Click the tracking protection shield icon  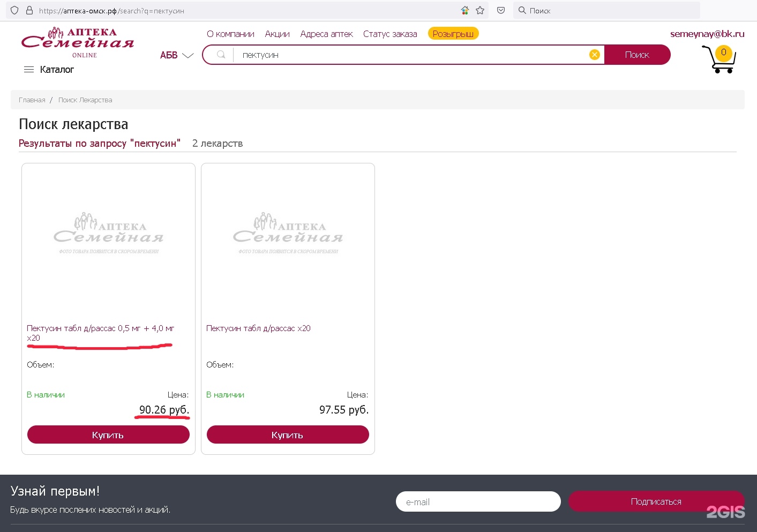(14, 10)
